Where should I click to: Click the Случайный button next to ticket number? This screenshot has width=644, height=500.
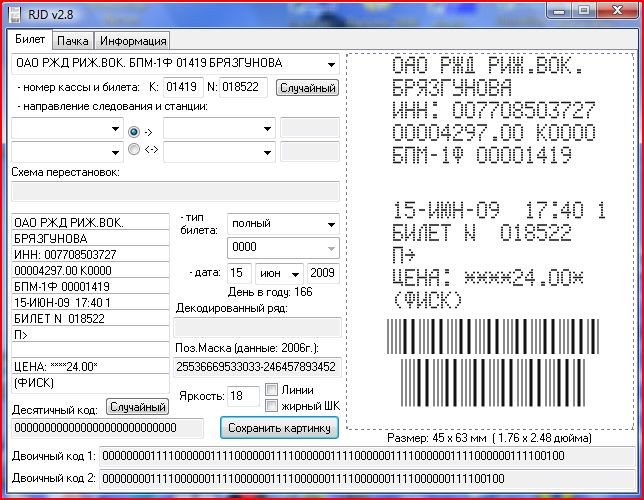pyautogui.click(x=307, y=88)
